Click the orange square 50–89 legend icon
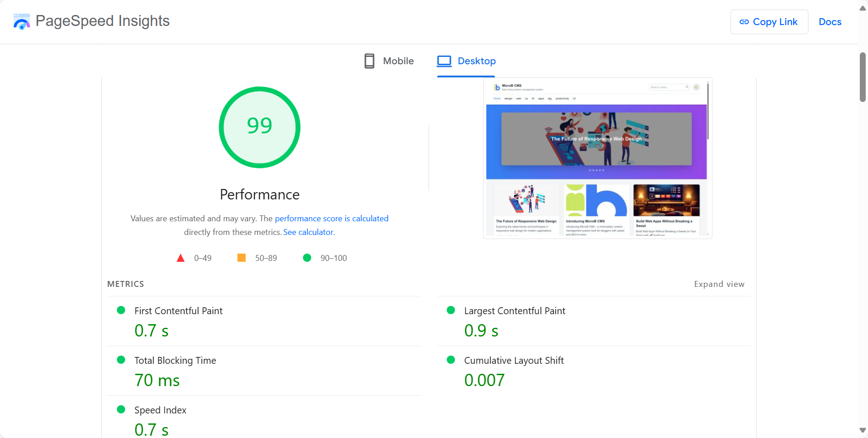The image size is (868, 438). 242,258
